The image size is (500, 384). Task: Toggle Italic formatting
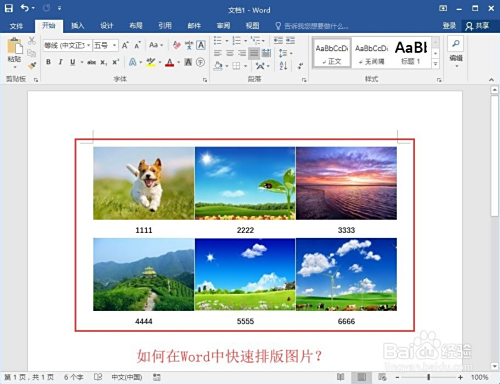[x=60, y=62]
